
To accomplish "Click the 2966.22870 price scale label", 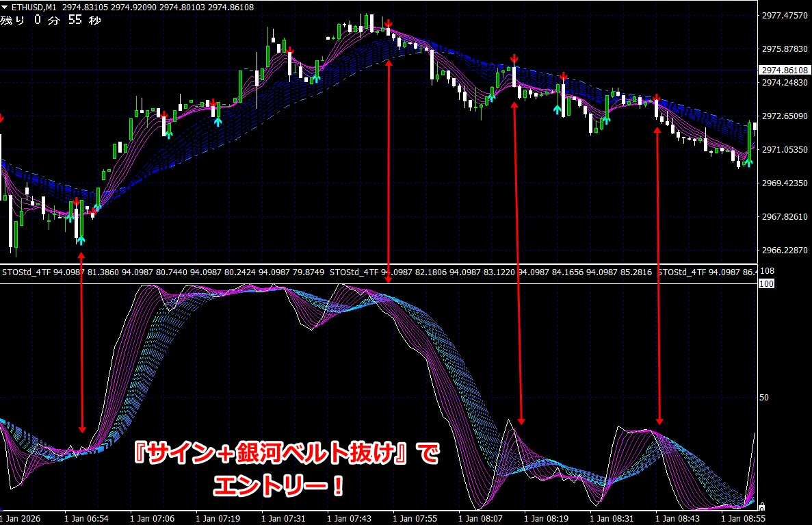I will [x=785, y=251].
